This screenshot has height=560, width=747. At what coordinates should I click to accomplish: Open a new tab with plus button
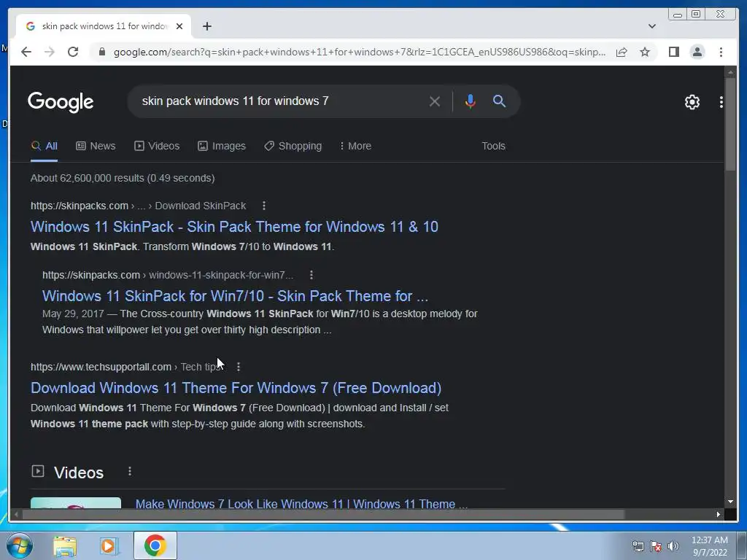pyautogui.click(x=206, y=26)
